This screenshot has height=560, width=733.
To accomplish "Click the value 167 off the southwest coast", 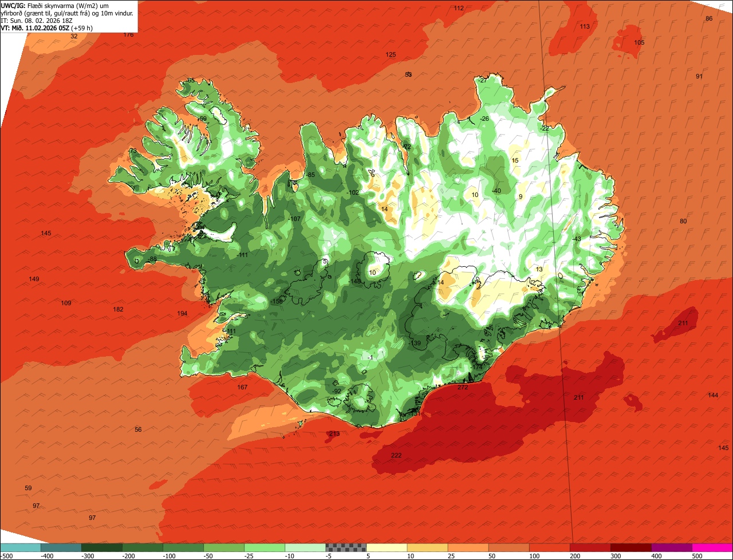I will click(242, 388).
